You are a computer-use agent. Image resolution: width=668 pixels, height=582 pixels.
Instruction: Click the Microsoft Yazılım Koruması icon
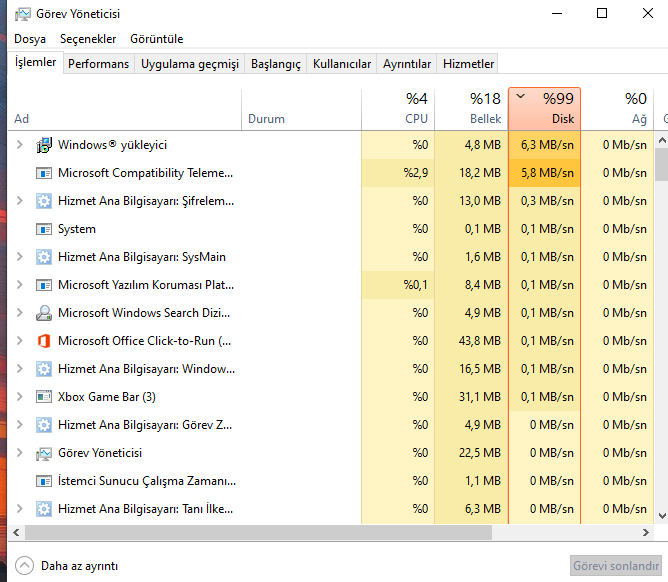[44, 285]
